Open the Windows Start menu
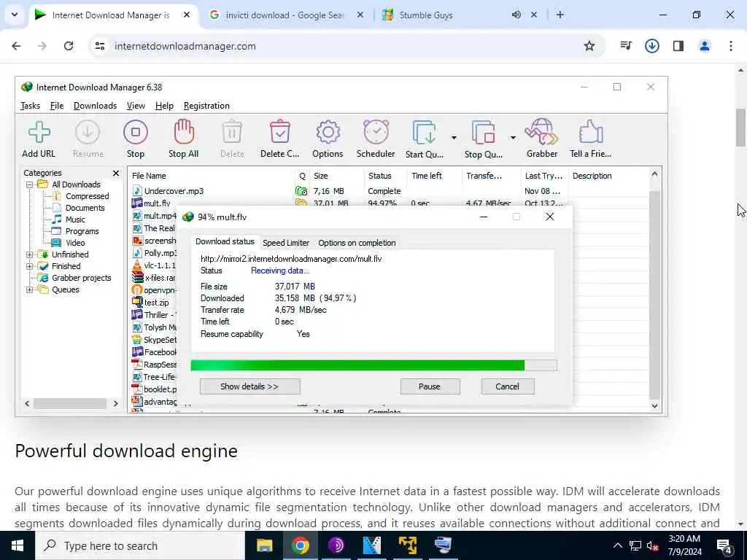This screenshot has width=747, height=560. [x=18, y=545]
